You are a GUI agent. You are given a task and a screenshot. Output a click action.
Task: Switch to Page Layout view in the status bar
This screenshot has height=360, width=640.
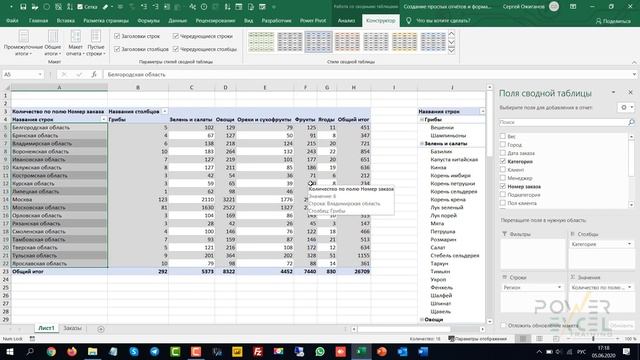pos(539,339)
